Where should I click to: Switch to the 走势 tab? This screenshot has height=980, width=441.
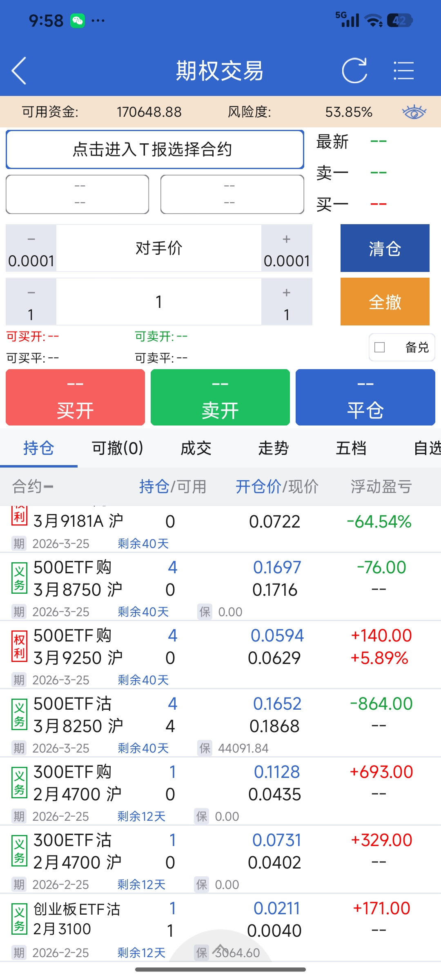(273, 448)
